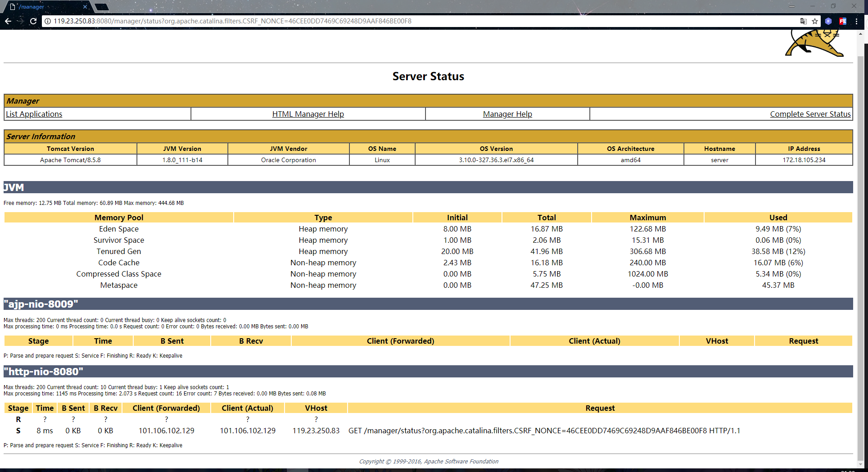
Task: Click the browser forward arrow
Action: tap(20, 21)
